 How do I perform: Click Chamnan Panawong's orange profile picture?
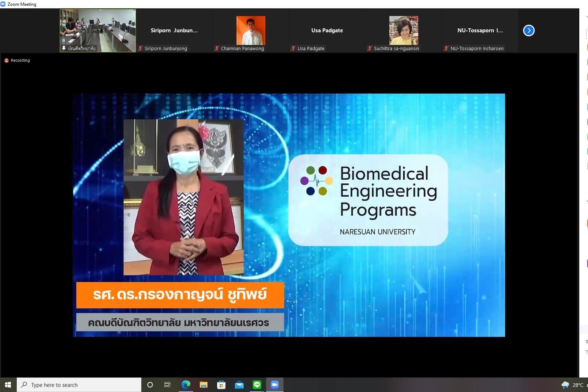pos(250,30)
